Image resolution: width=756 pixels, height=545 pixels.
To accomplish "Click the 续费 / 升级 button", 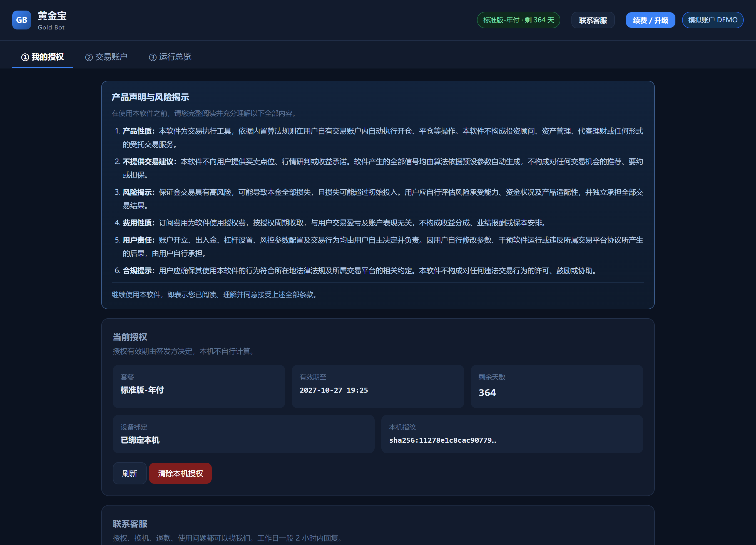I will point(650,20).
